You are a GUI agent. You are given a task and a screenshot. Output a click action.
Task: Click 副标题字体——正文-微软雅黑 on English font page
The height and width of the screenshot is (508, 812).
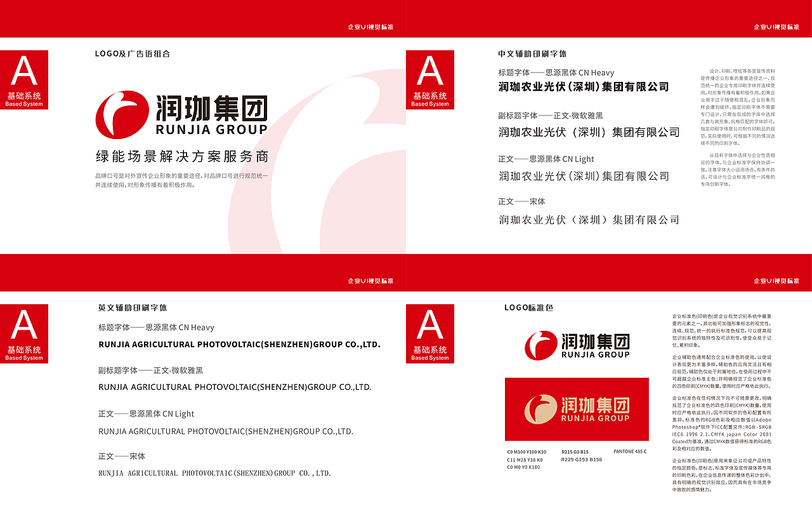click(x=151, y=370)
